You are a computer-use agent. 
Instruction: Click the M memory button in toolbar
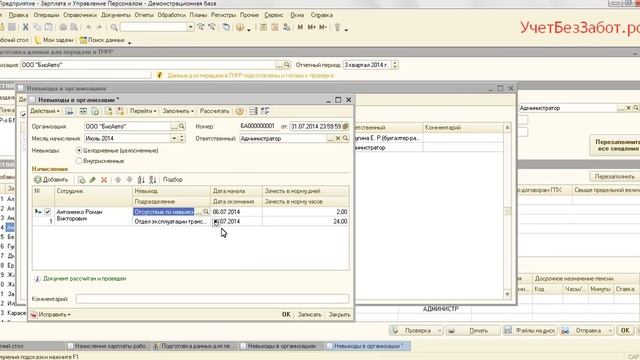point(300,27)
